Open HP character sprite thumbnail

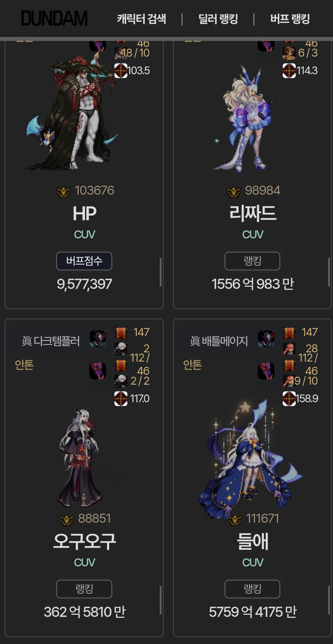tap(72, 111)
